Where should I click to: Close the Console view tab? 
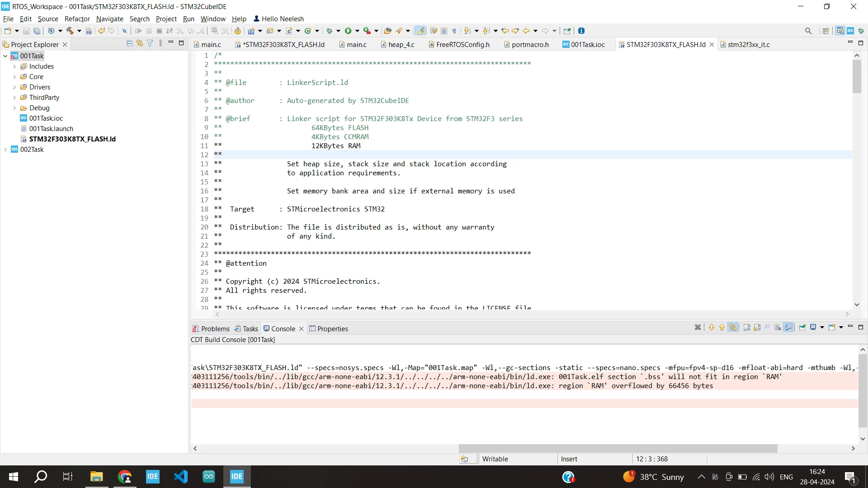tap(301, 328)
